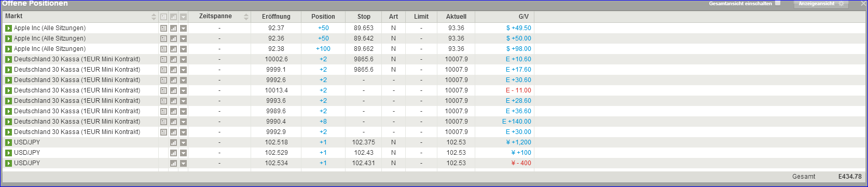This screenshot has height=187, width=868.
Task: Click the Limit column header
Action: click(x=421, y=17)
